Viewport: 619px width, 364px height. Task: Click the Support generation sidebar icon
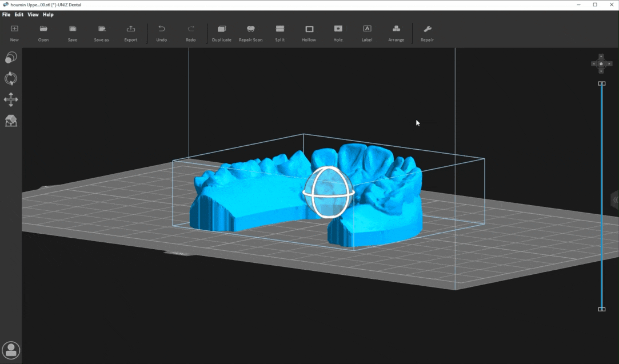[x=11, y=121]
